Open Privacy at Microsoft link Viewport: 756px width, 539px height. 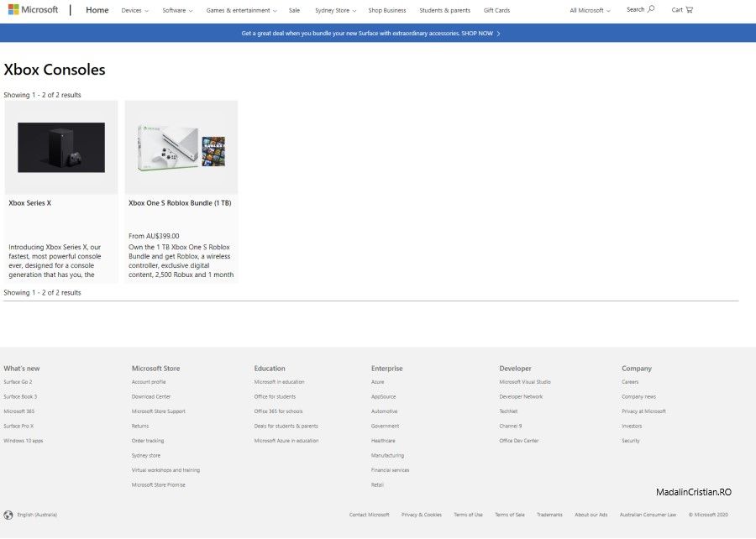click(x=643, y=411)
